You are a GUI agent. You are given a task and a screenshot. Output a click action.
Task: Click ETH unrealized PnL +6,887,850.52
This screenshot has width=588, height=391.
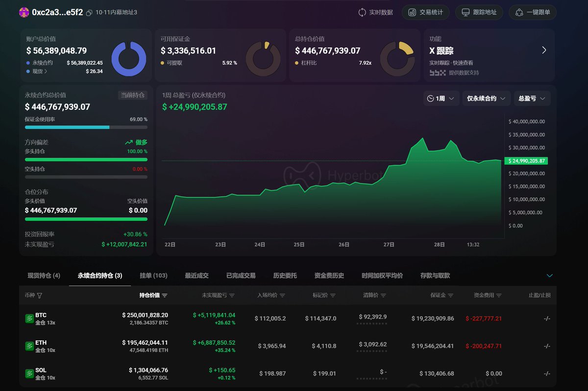coord(214,342)
